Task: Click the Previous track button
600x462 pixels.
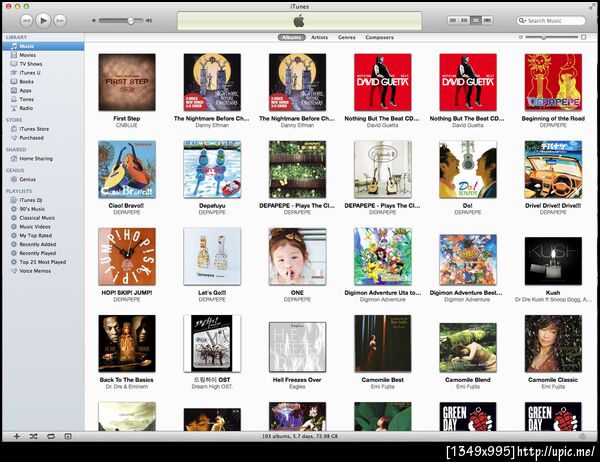Action: pos(26,20)
